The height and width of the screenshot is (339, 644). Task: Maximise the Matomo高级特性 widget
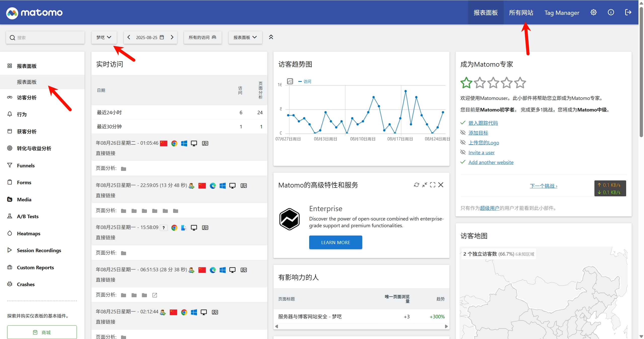433,185
